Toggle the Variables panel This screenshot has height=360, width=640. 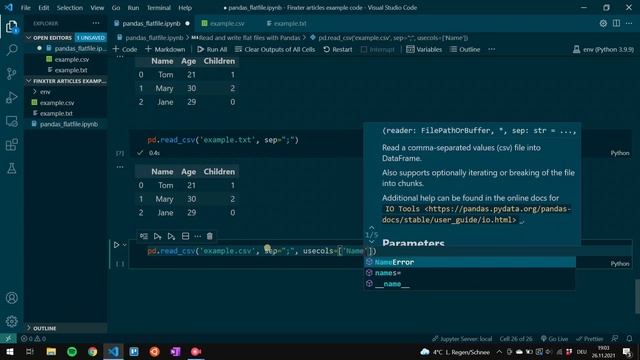[x=424, y=49]
